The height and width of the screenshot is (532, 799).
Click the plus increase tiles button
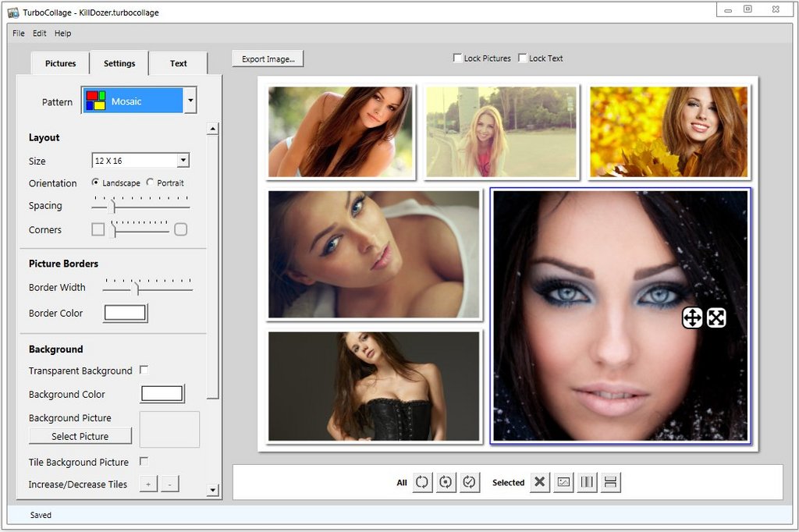click(148, 484)
